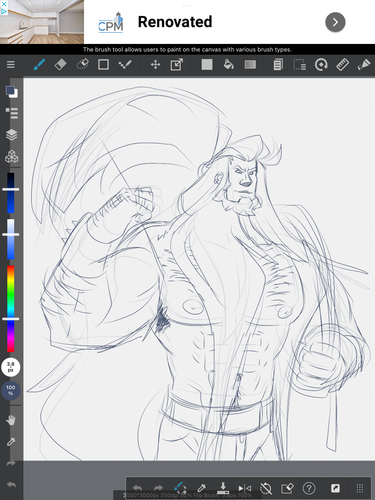
Task: Select the Eyedropper in the side panel
Action: [11, 442]
